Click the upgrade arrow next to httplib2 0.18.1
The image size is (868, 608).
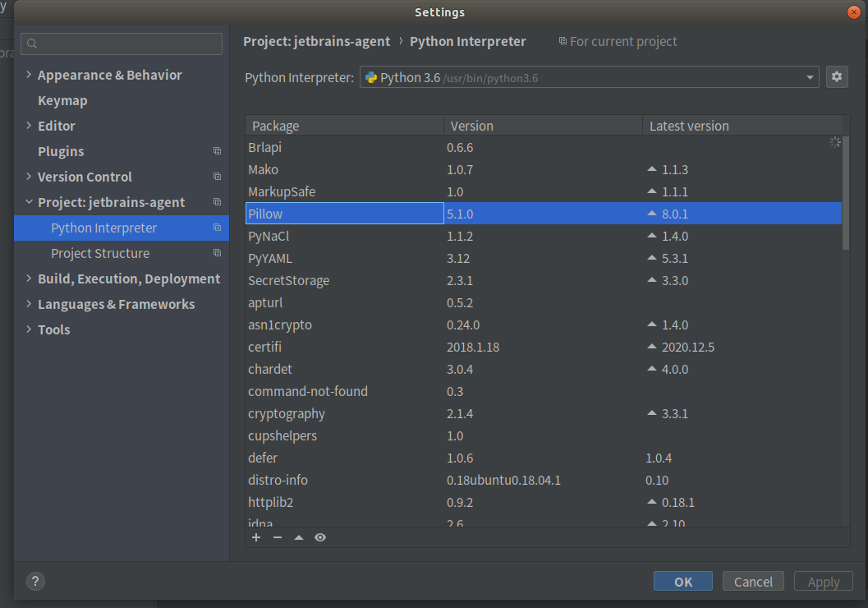pos(651,502)
